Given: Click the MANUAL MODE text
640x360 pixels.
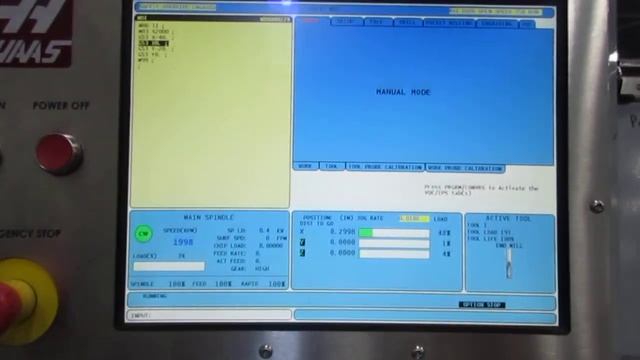Looking at the screenshot, I should (403, 92).
